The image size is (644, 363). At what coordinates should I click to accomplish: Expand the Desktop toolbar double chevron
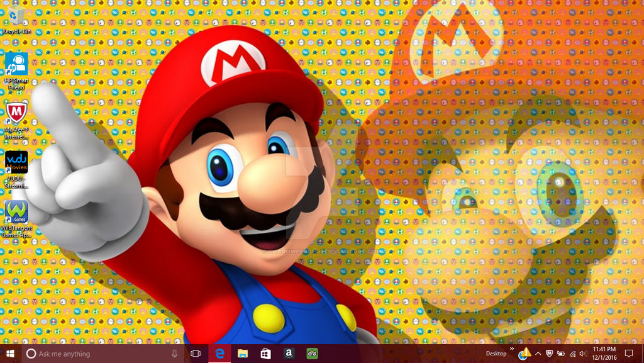512,349
